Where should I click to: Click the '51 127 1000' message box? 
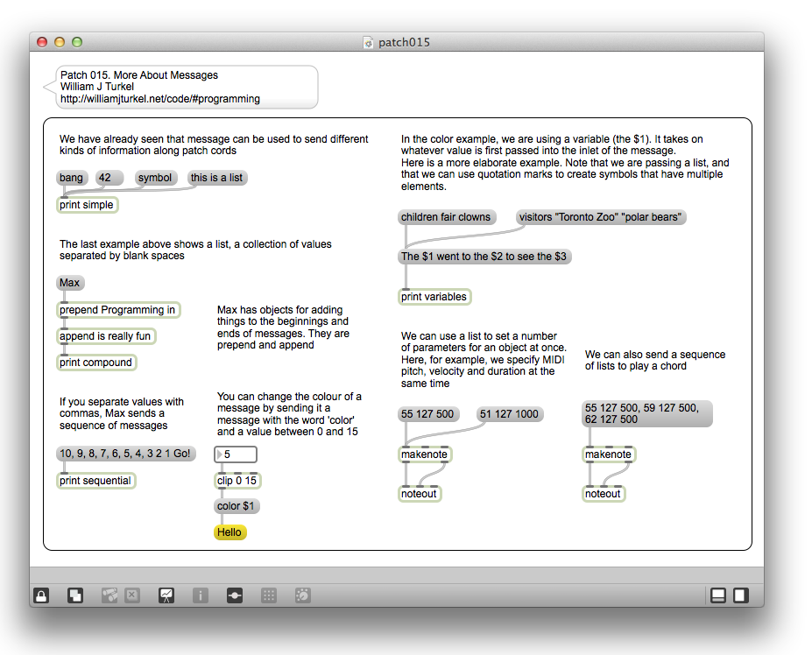(509, 414)
